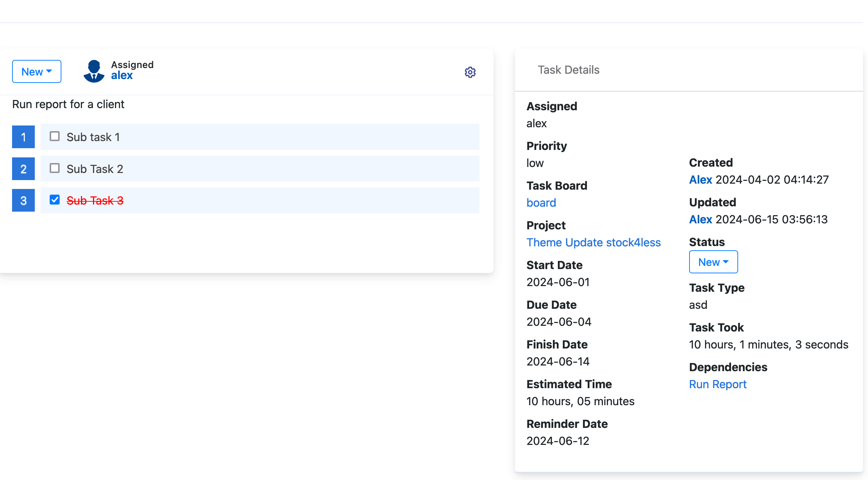This screenshot has height=480, width=868.
Task: Open the settings gear icon
Action: [x=470, y=72]
